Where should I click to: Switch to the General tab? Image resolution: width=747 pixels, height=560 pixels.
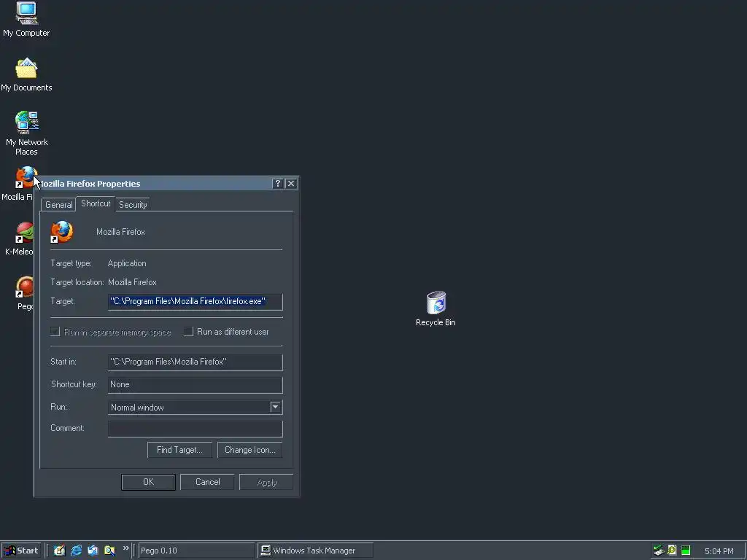point(58,205)
